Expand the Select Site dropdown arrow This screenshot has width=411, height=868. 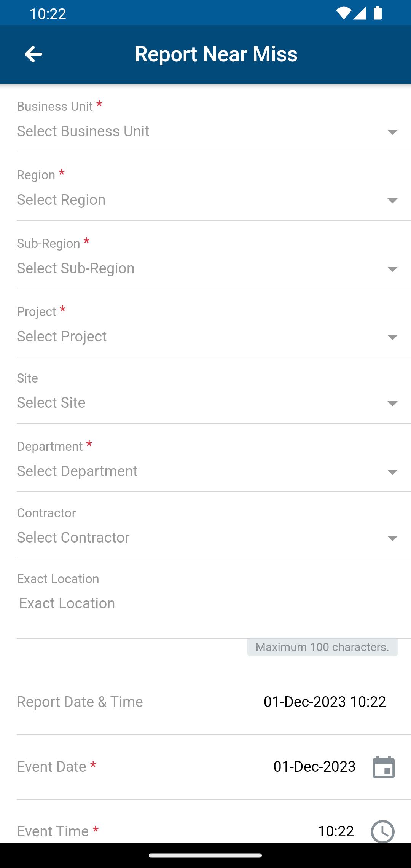click(x=392, y=404)
